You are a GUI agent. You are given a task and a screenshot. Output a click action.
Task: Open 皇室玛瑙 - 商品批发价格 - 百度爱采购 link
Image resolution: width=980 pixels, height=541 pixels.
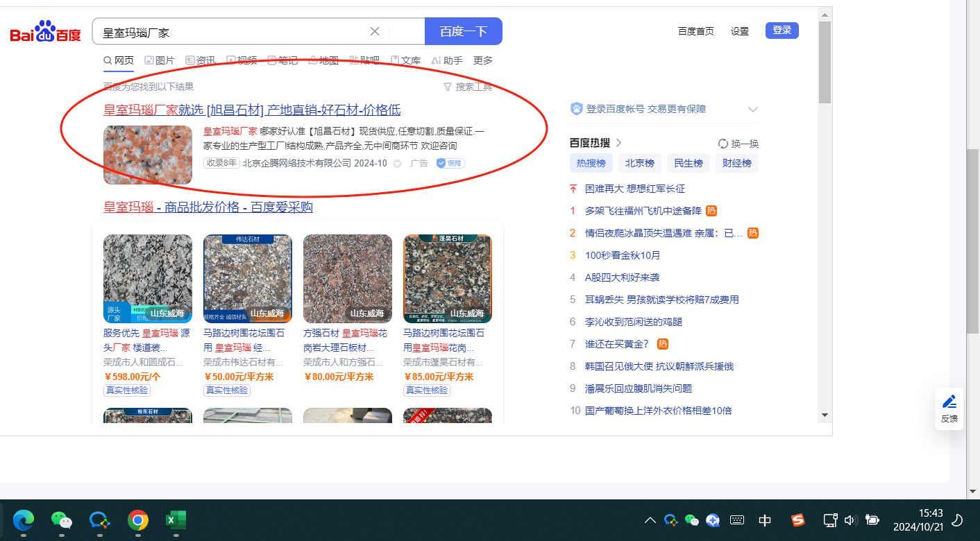[x=208, y=207]
